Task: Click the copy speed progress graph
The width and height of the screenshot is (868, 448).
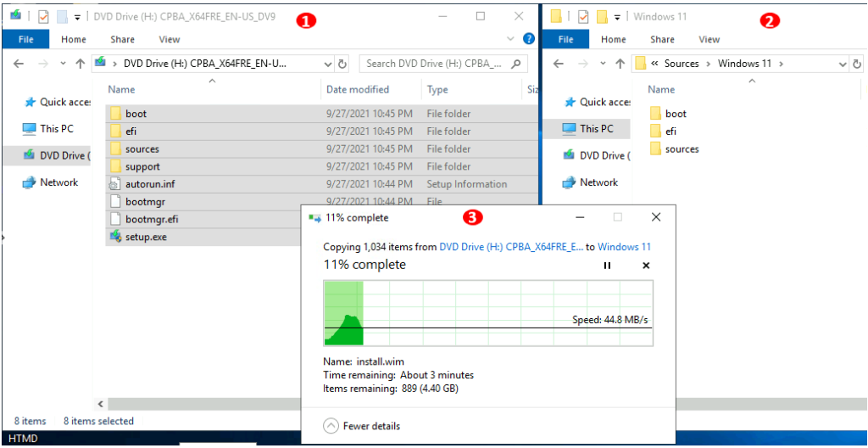Action: tap(488, 313)
